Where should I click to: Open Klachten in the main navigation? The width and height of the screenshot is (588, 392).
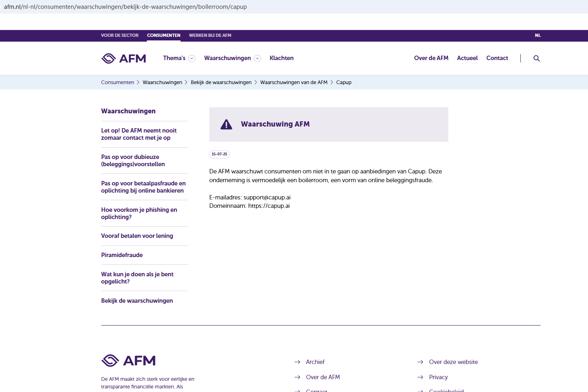281,58
